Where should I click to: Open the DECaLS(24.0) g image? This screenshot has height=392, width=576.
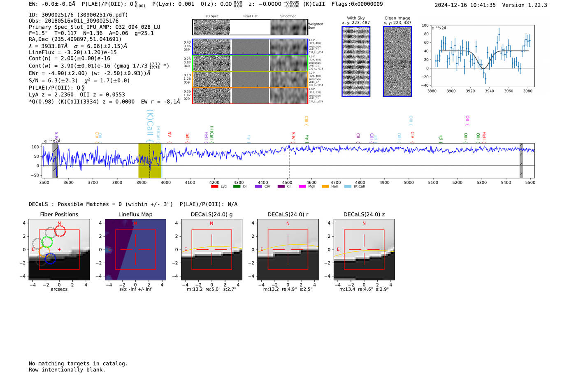(x=211, y=250)
